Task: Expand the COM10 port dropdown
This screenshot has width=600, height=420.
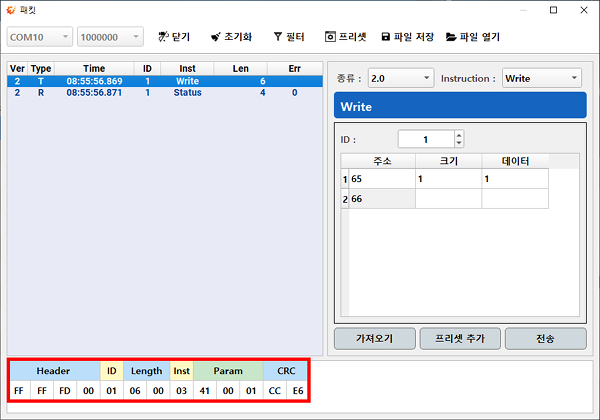Action: click(66, 37)
